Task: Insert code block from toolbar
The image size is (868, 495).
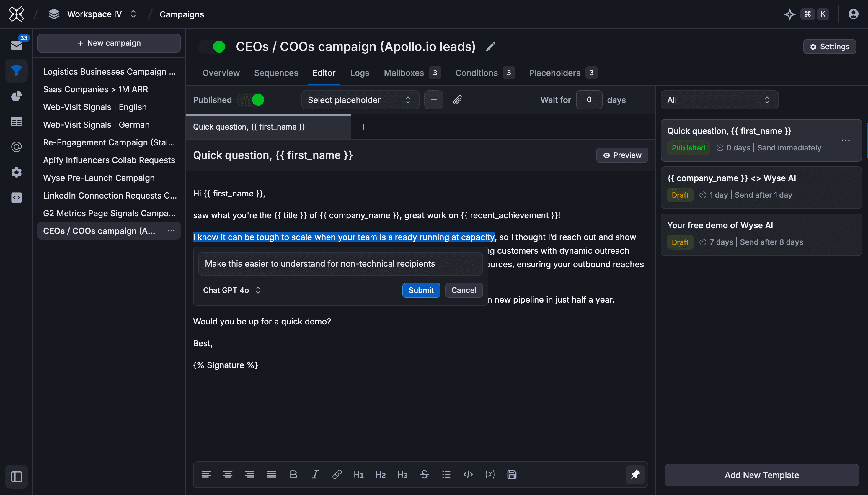Action: pyautogui.click(x=468, y=474)
